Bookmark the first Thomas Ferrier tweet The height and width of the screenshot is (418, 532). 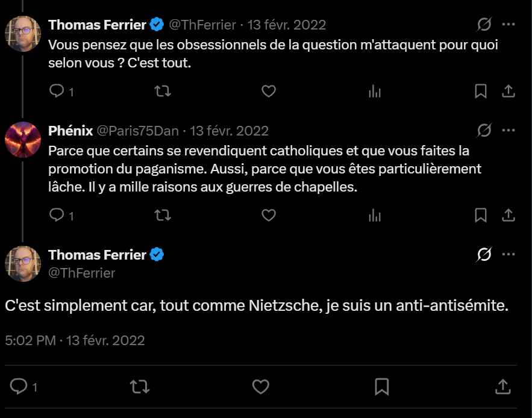pyautogui.click(x=481, y=91)
